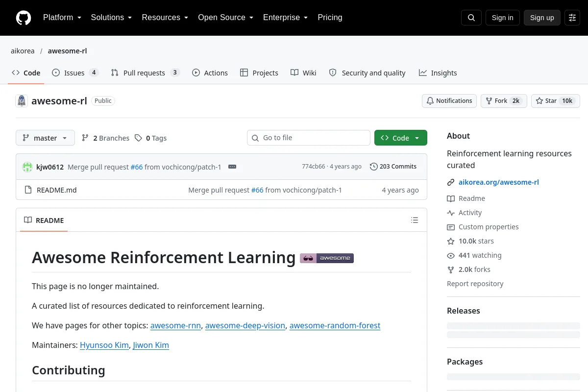Open aikorea.org/awesome-rl website link
Screen dimensions: 588x392
[499, 182]
